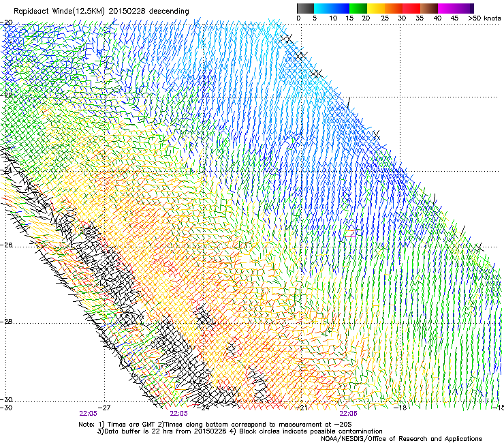Image resolution: width=504 pixels, height=443 pixels.
Task: Click the green 15–20 knots color segment
Action: 358,8
